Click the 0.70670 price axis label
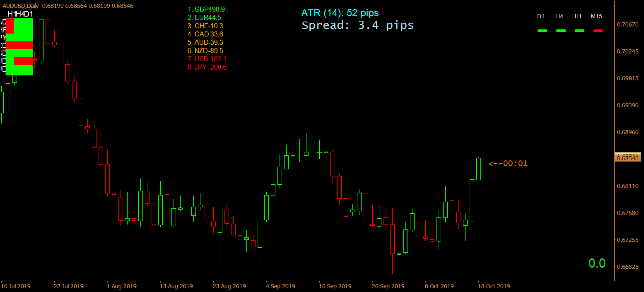644x292 pixels. pos(628,25)
